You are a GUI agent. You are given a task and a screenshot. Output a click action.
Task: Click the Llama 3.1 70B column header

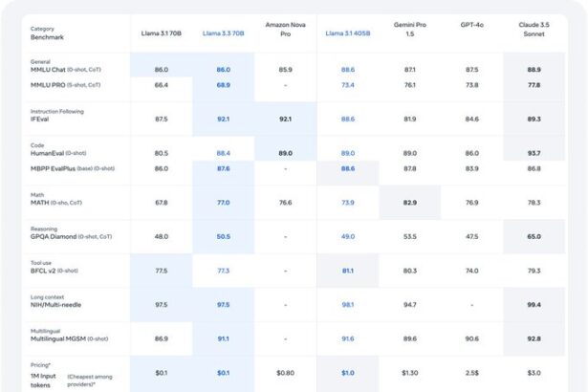point(162,33)
